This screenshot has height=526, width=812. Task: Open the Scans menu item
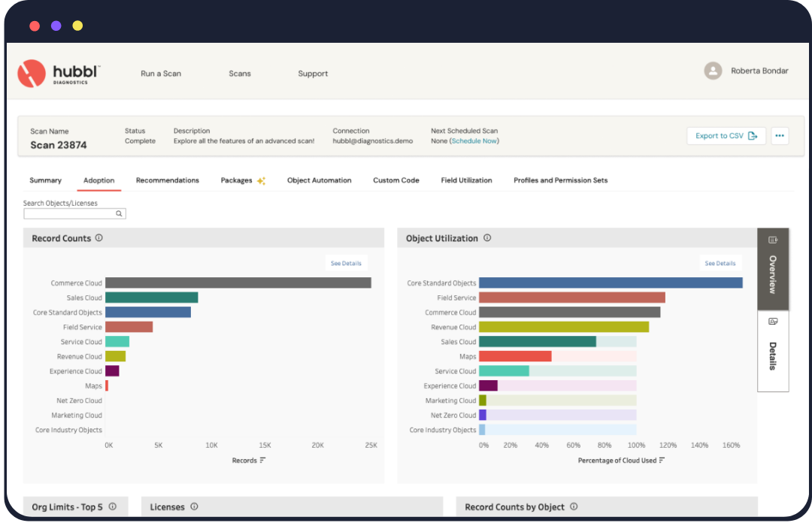point(240,74)
